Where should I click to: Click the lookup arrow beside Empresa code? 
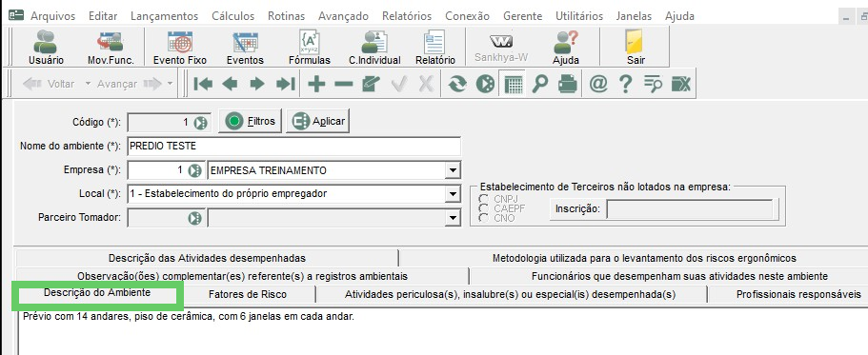195,170
